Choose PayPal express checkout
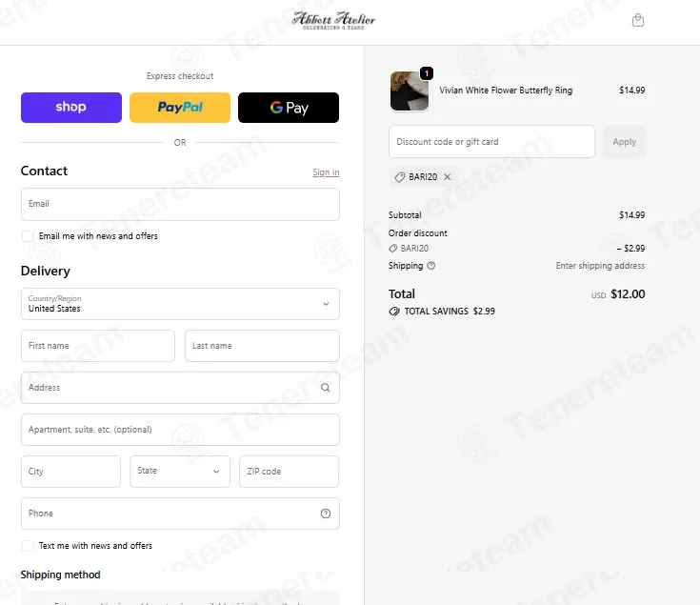700x605 pixels. click(x=180, y=107)
